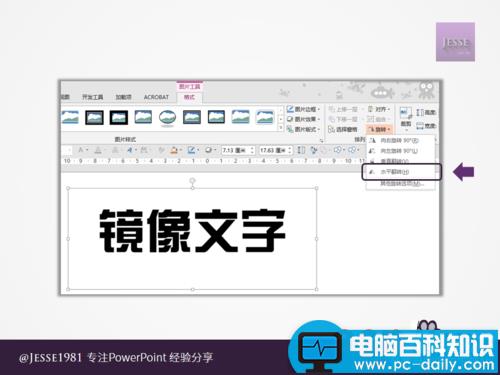Switch to the ACROBAT tab
The height and width of the screenshot is (375, 500).
point(156,97)
